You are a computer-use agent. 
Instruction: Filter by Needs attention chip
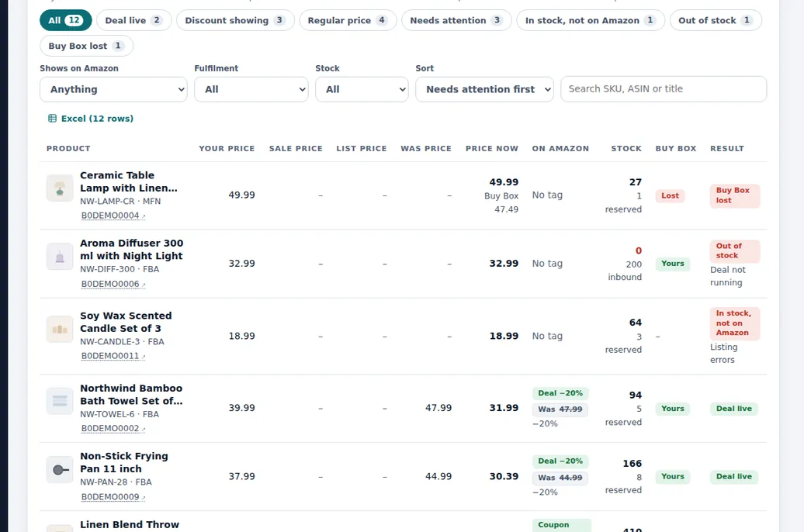point(456,20)
